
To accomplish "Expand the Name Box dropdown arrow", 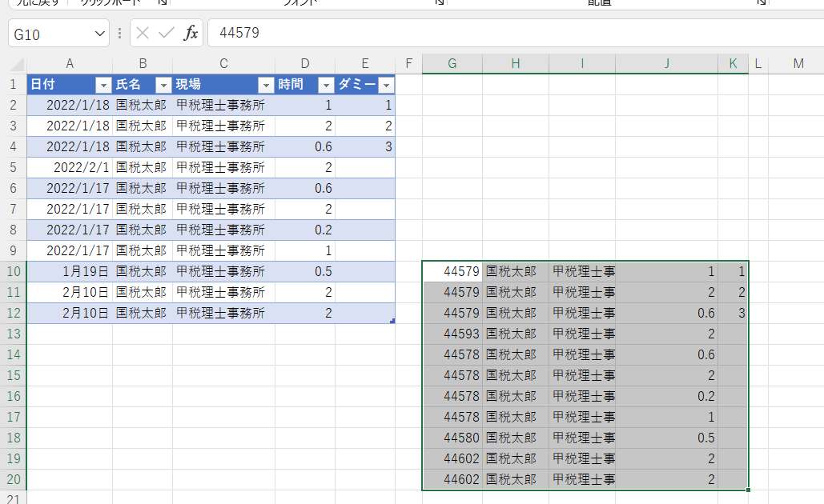I will tap(100, 34).
